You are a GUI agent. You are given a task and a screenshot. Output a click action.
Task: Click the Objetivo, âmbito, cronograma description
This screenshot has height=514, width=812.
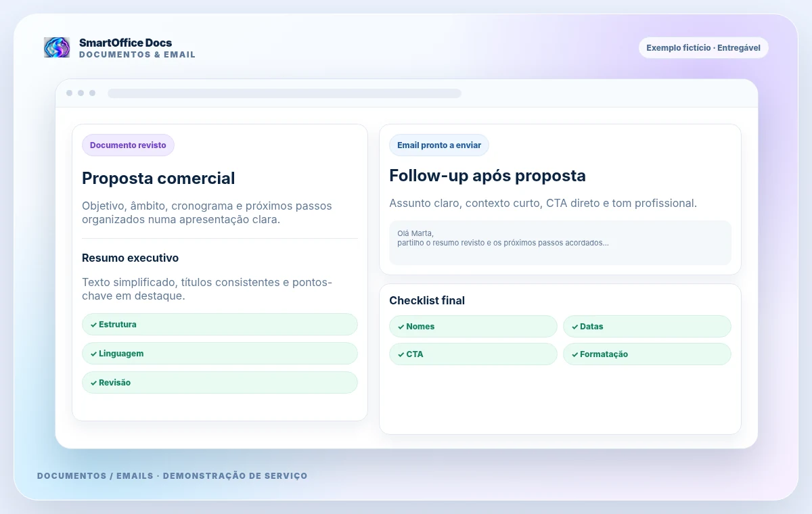pyautogui.click(x=207, y=212)
